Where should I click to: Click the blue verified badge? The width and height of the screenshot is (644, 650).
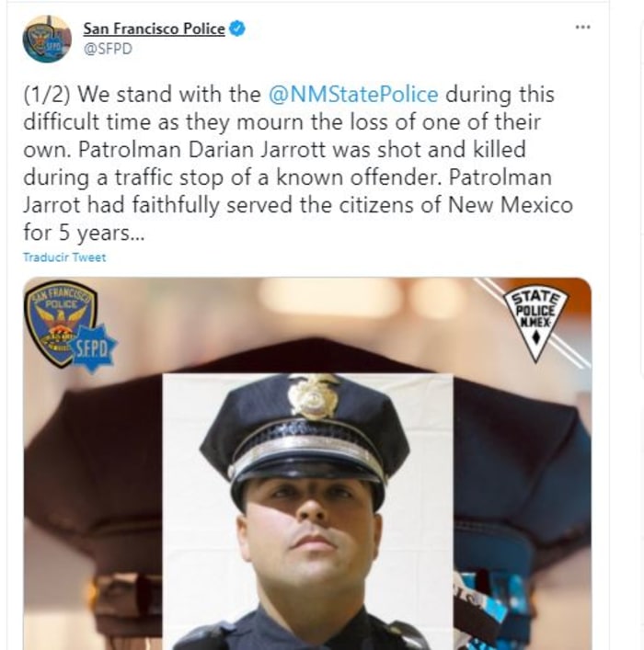pyautogui.click(x=237, y=29)
